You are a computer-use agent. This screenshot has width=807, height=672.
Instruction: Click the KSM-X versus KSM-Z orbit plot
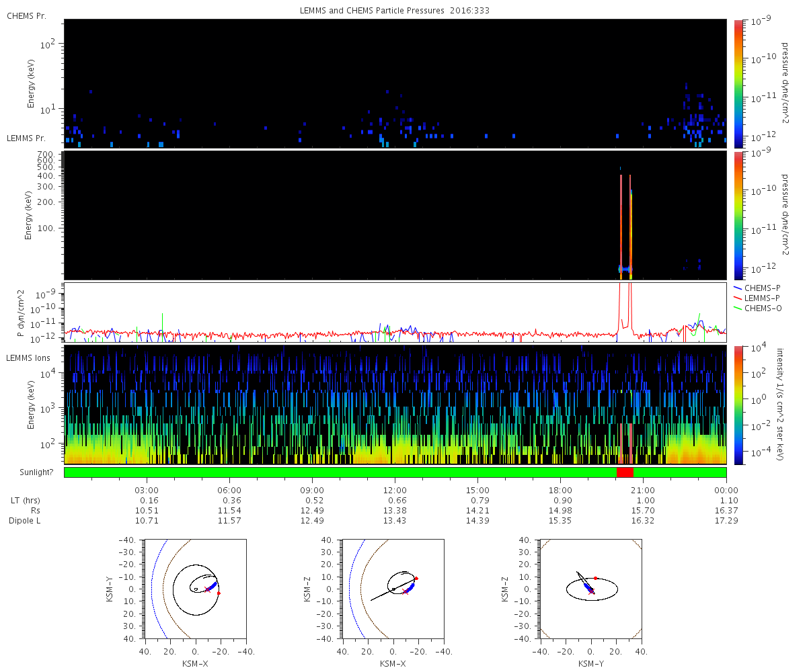pos(393,589)
